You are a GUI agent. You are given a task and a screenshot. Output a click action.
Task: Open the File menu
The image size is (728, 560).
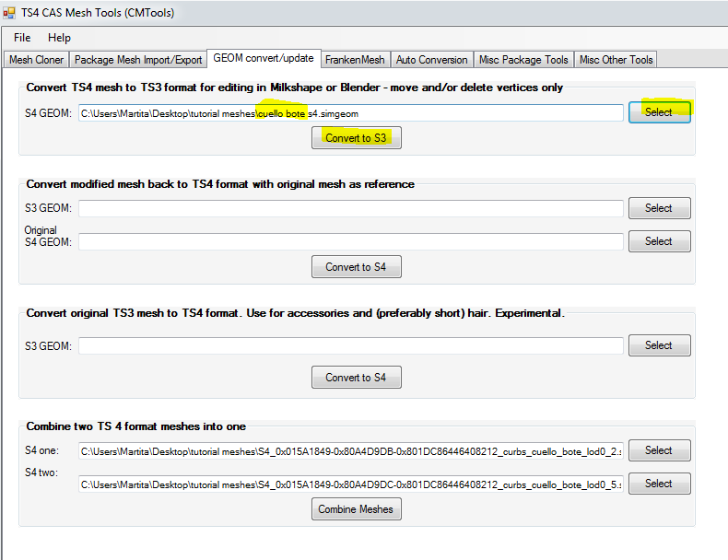[22, 38]
